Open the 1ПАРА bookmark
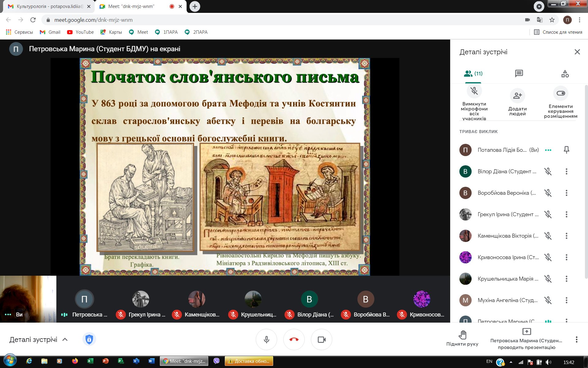 pos(166,32)
